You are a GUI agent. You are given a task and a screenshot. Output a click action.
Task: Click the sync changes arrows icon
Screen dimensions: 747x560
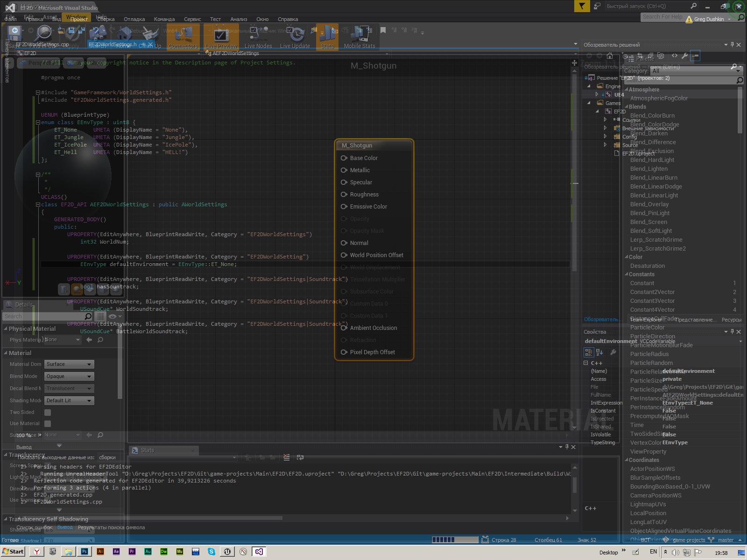[x=640, y=56]
